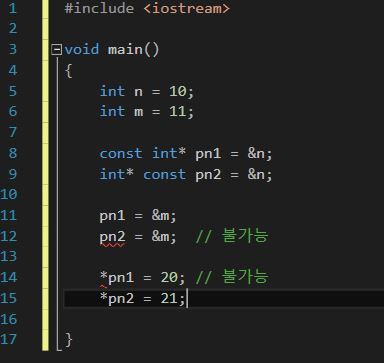Screen dimensions: 384x363
Task: Click the value 10 on line 5
Action: pyautogui.click(x=178, y=91)
